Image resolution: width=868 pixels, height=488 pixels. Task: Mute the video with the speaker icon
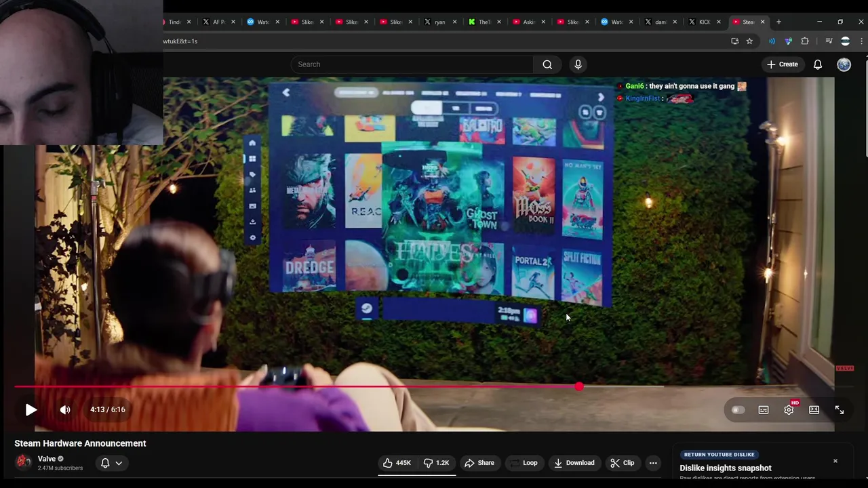tap(65, 409)
